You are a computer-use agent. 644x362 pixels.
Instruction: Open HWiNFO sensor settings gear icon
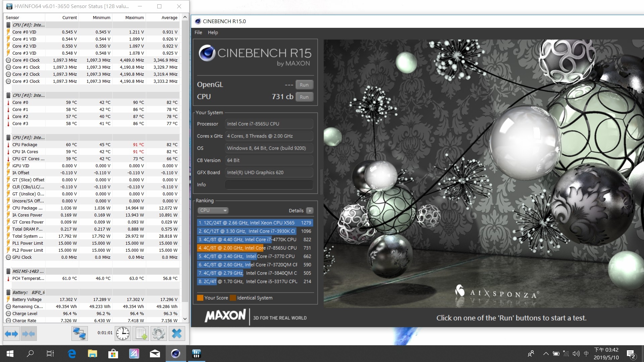coord(158,334)
